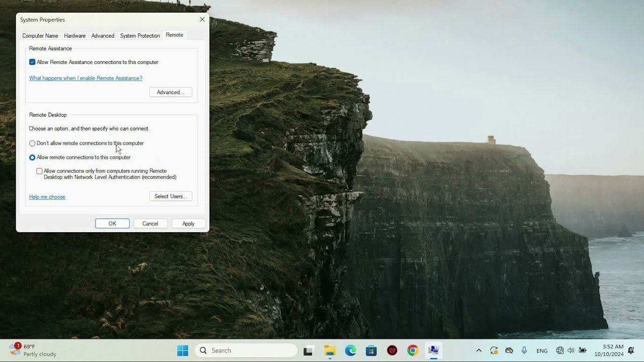Open What happens when I enable Remote Assistance link
Screen dimensions: 644x362
coord(86,78)
